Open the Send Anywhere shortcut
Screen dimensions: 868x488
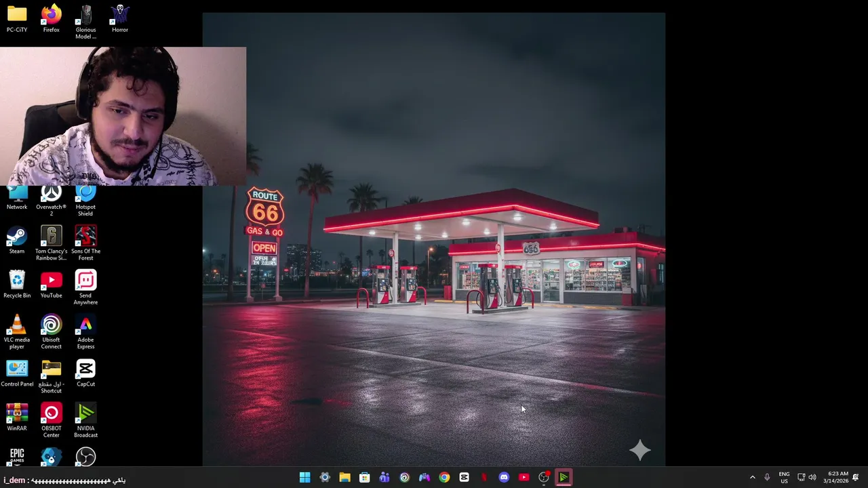pyautogui.click(x=85, y=287)
